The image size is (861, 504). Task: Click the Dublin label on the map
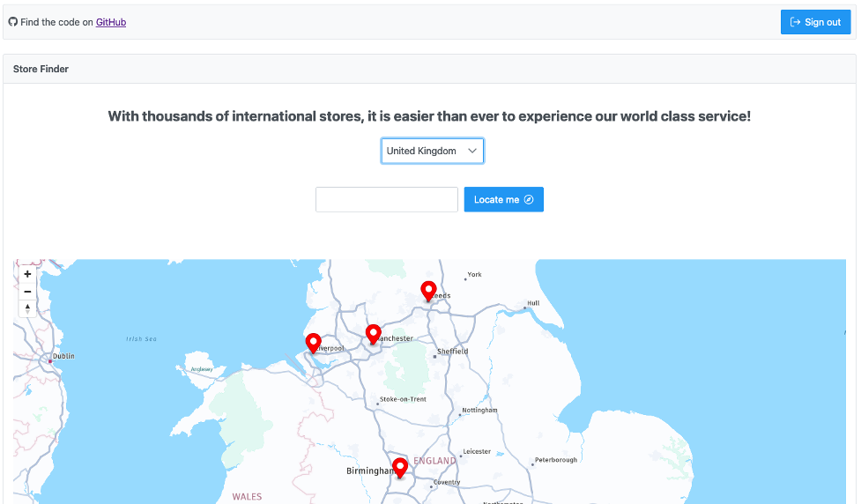pyautogui.click(x=63, y=356)
